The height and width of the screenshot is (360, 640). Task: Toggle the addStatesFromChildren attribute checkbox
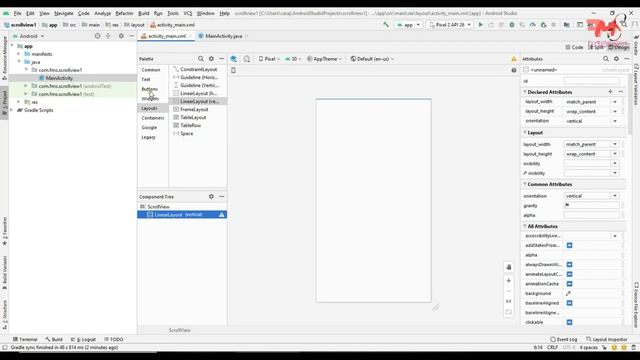(x=569, y=245)
